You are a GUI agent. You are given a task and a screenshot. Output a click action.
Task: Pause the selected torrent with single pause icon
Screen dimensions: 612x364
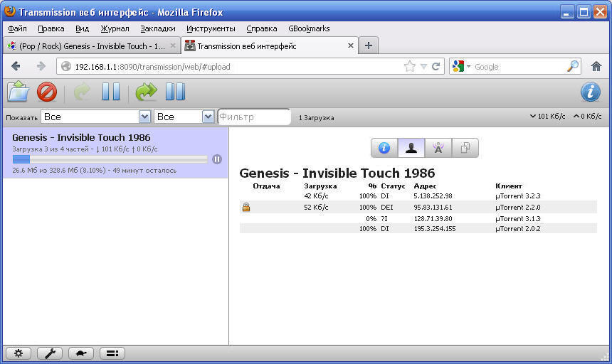pos(111,92)
